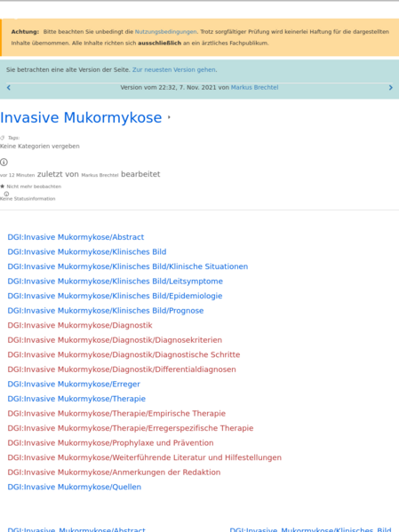The width and height of the screenshot is (399, 532).
Task: Open Diagnostik/Diagnostische Schritte link
Action: [124, 354]
